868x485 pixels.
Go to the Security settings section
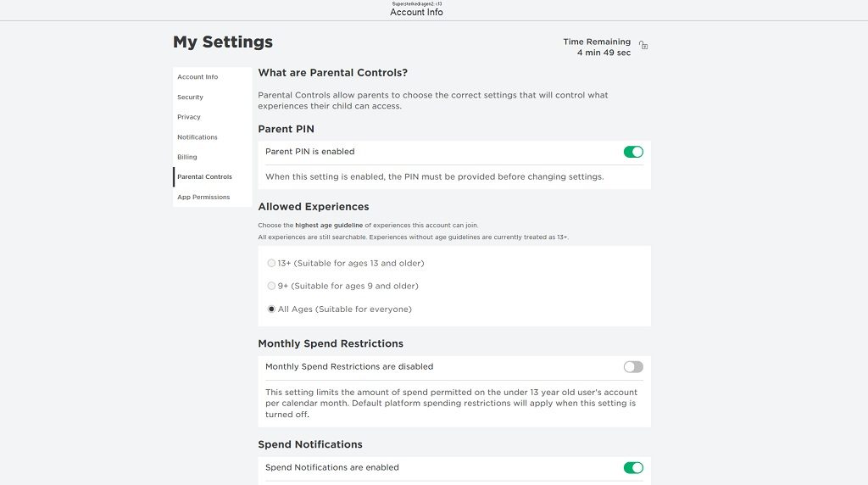click(x=190, y=98)
